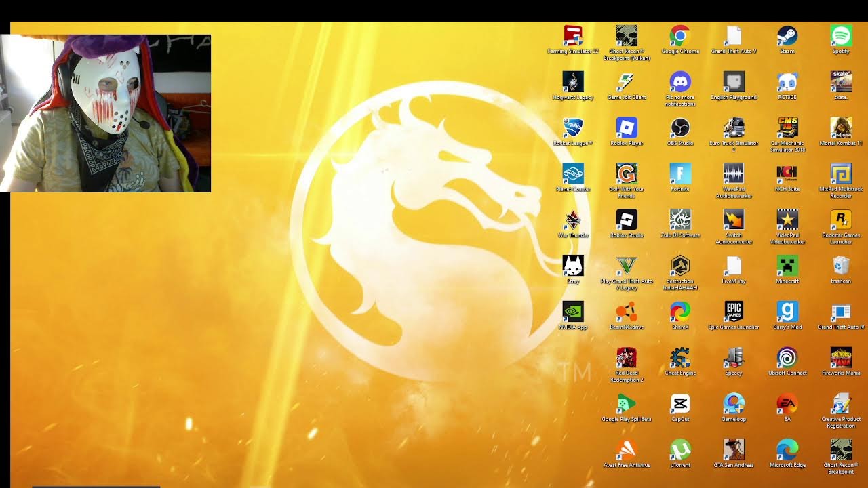
Task: Launch Ghost Recon Breakpoint (Vulkan) shortcut
Action: point(627,35)
